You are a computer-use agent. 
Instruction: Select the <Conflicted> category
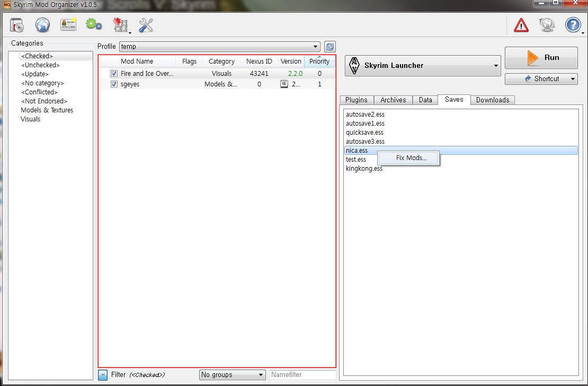[39, 92]
